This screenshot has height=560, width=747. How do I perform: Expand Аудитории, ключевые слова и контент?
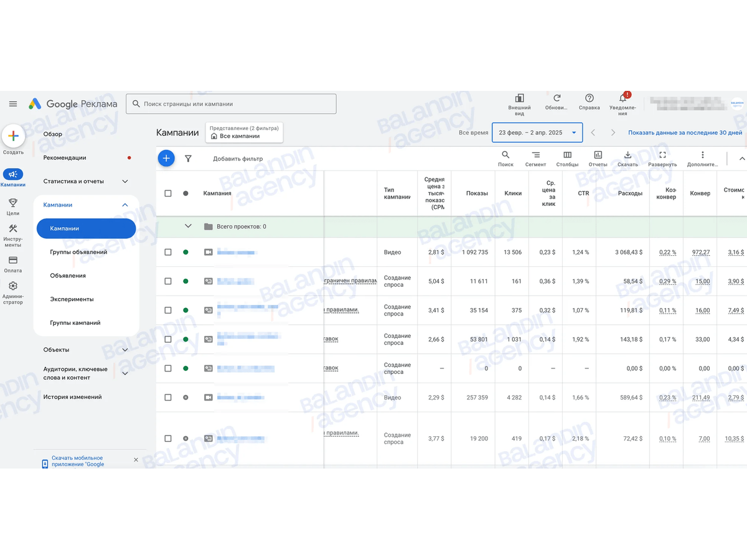point(125,373)
